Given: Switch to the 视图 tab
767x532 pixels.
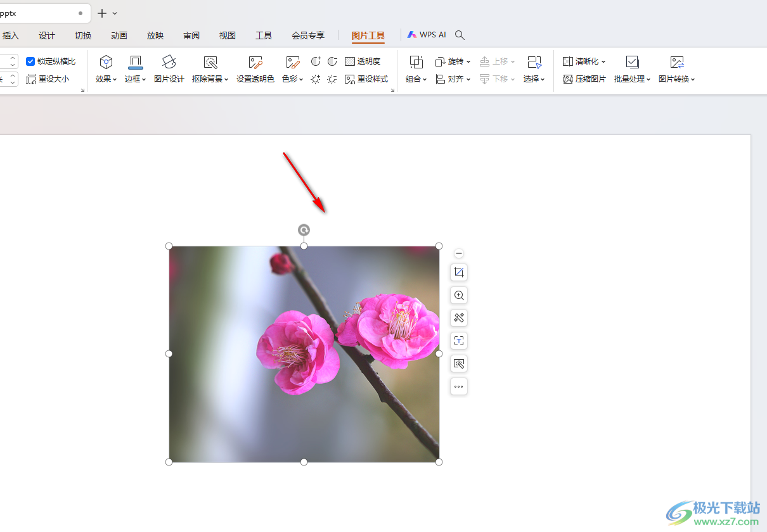Looking at the screenshot, I should 228,35.
